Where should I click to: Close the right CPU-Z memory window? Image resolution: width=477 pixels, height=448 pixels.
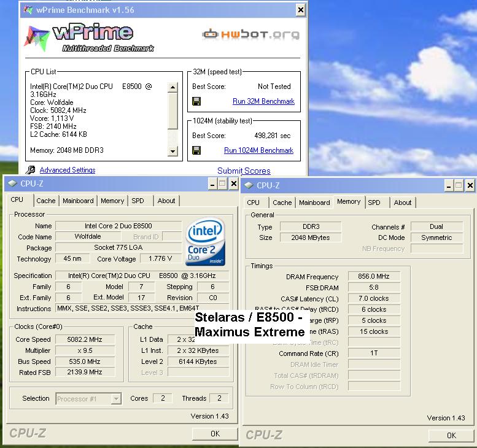pos(470,185)
